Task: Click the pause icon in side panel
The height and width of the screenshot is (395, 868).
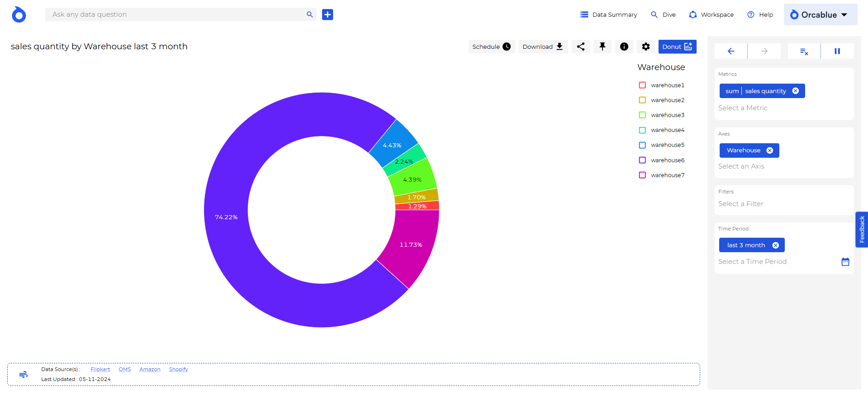Action: 837,51
